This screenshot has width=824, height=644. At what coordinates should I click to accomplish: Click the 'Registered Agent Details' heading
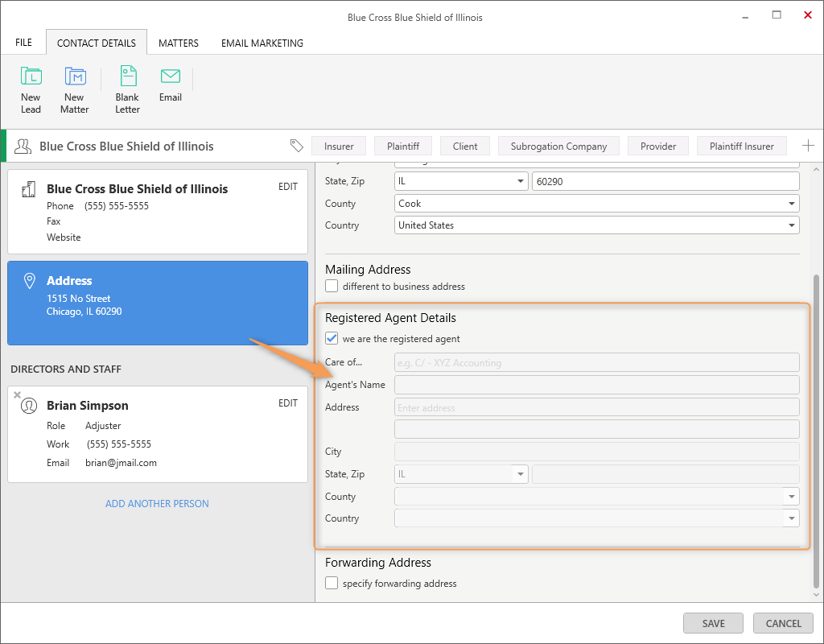tap(390, 318)
